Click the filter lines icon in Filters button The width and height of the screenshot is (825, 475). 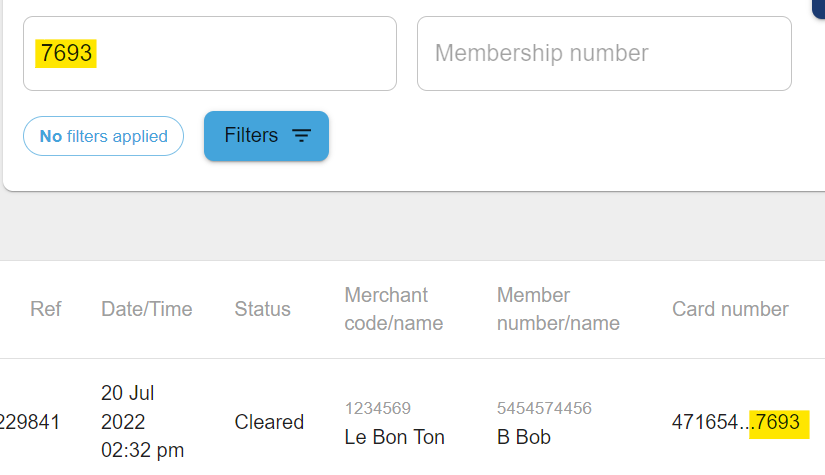click(x=301, y=136)
